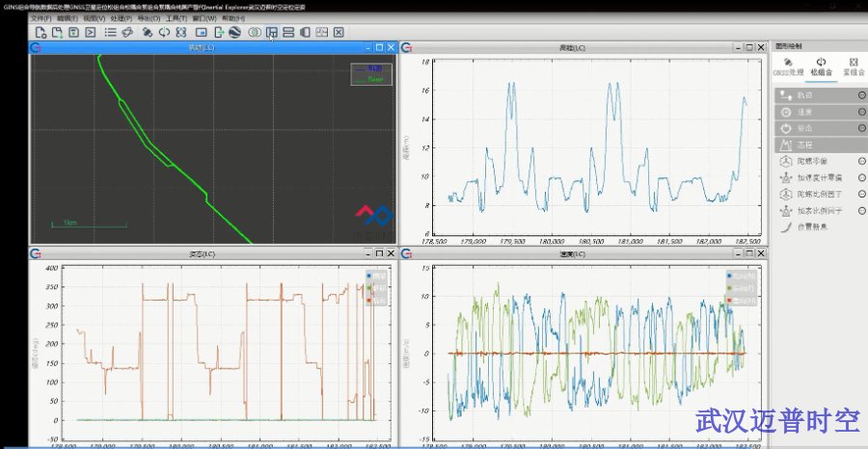Click the circular arrows toolbar icon
This screenshot has width=868, height=449.
pyautogui.click(x=165, y=32)
